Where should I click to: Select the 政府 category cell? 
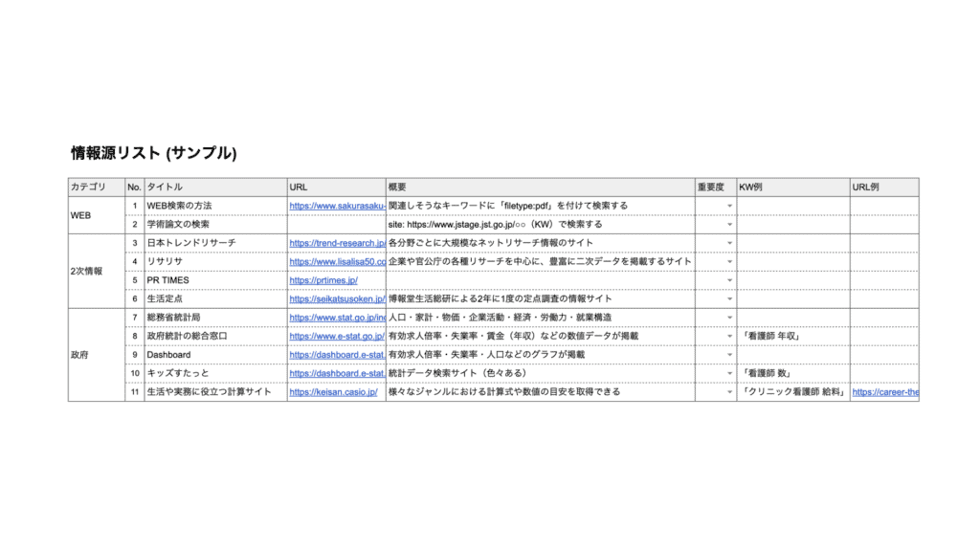point(97,355)
